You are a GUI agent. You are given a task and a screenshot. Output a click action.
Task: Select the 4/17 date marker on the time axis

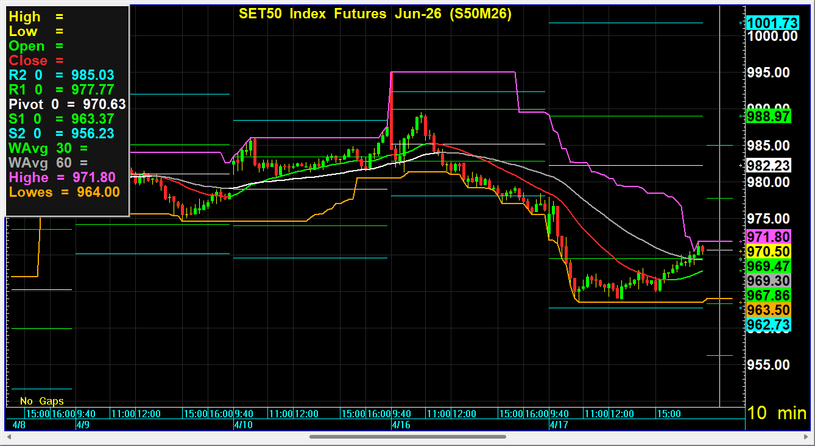click(556, 424)
